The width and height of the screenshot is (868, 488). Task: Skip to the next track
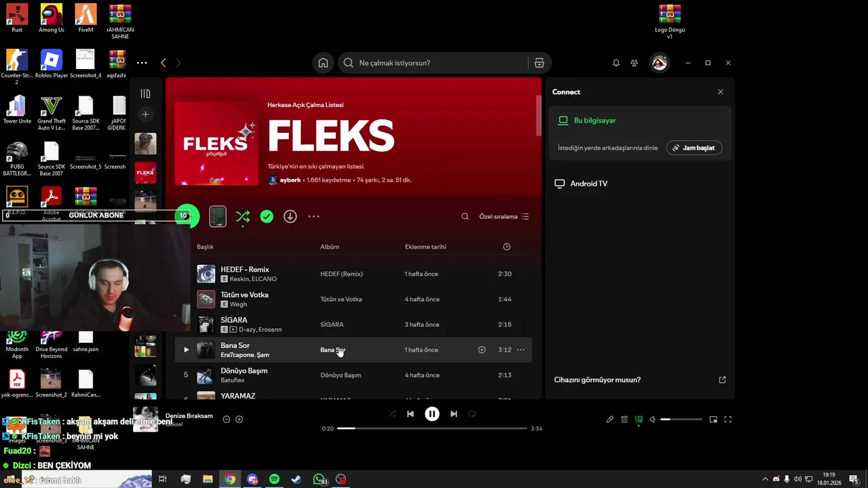click(454, 414)
